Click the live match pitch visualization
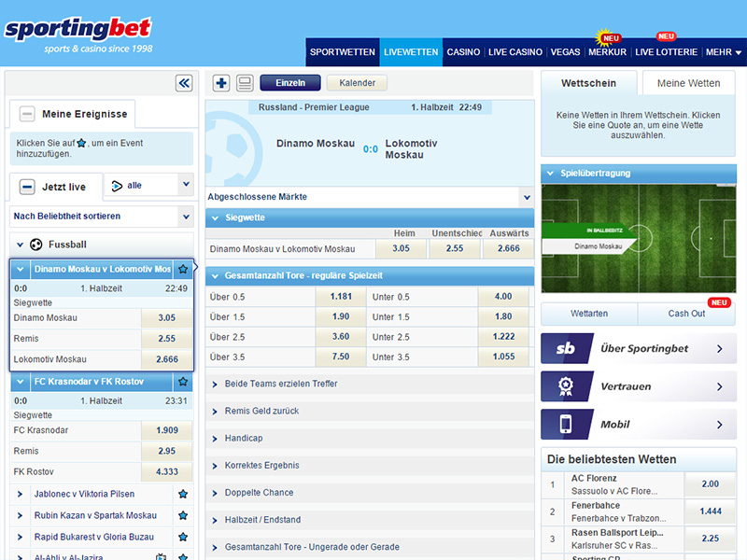The width and height of the screenshot is (747, 560). (x=639, y=239)
